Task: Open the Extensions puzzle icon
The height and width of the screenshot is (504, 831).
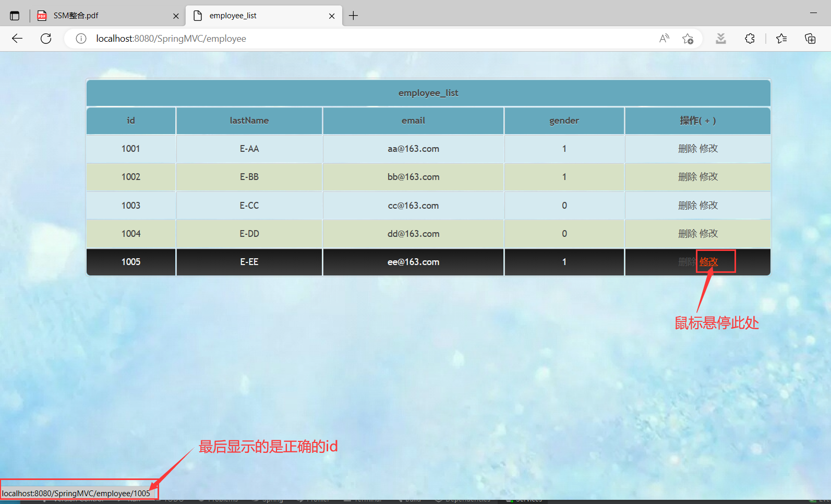Action: [750, 39]
